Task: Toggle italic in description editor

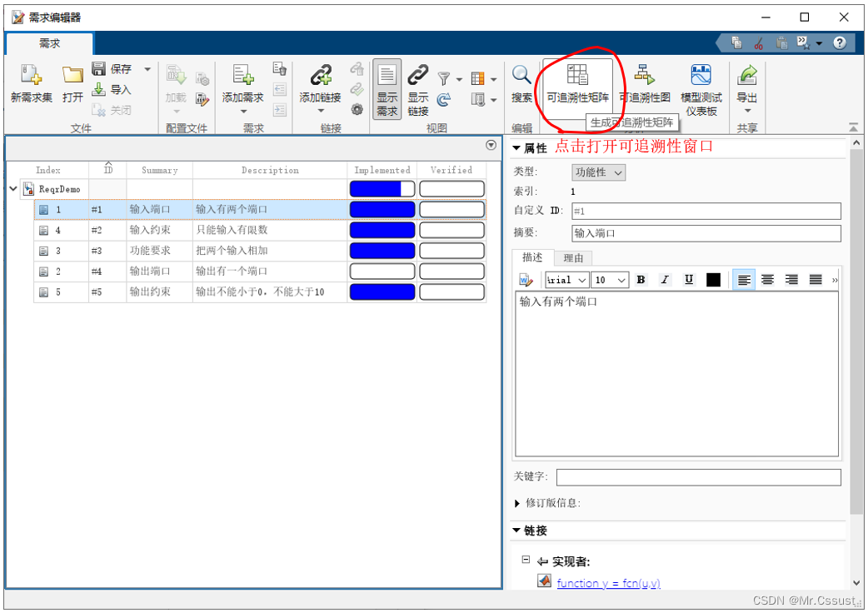Action: pos(665,280)
